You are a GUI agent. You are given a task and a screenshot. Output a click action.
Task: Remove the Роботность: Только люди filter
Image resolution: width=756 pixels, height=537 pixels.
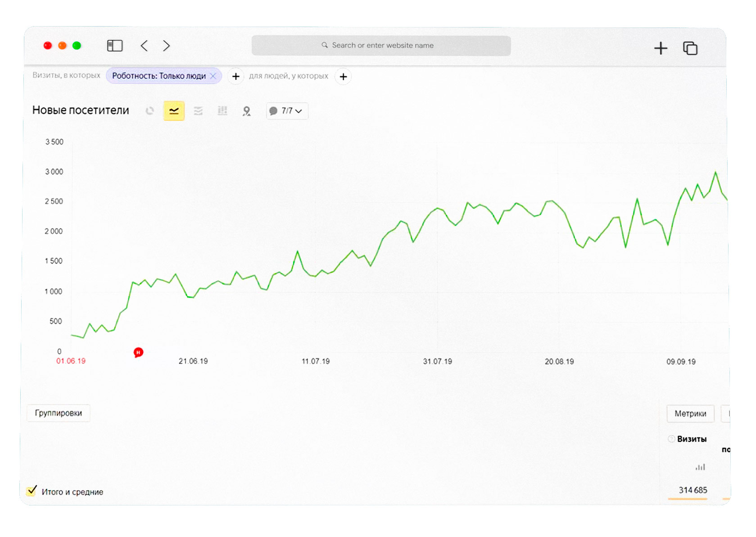pyautogui.click(x=213, y=76)
